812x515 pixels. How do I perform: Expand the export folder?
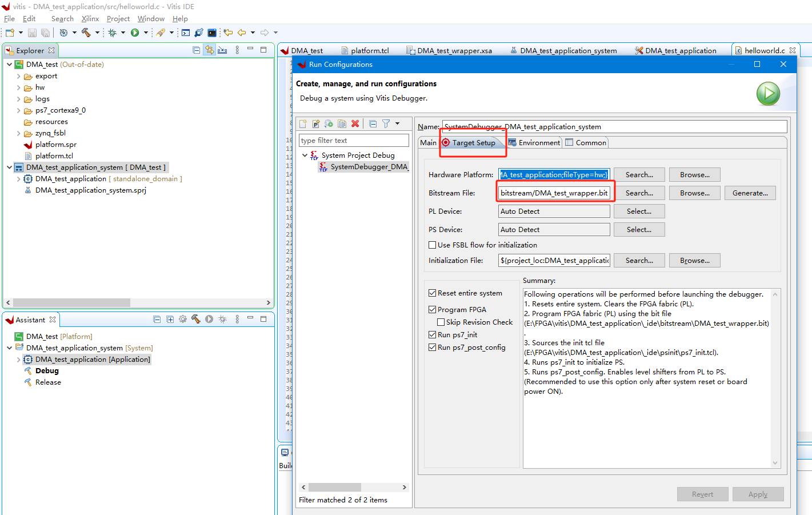(18, 76)
